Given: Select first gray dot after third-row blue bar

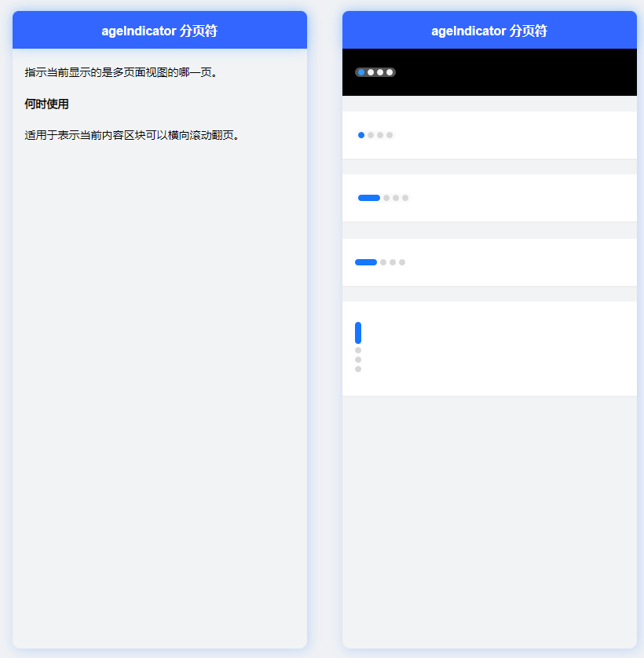Looking at the screenshot, I should pos(386,198).
